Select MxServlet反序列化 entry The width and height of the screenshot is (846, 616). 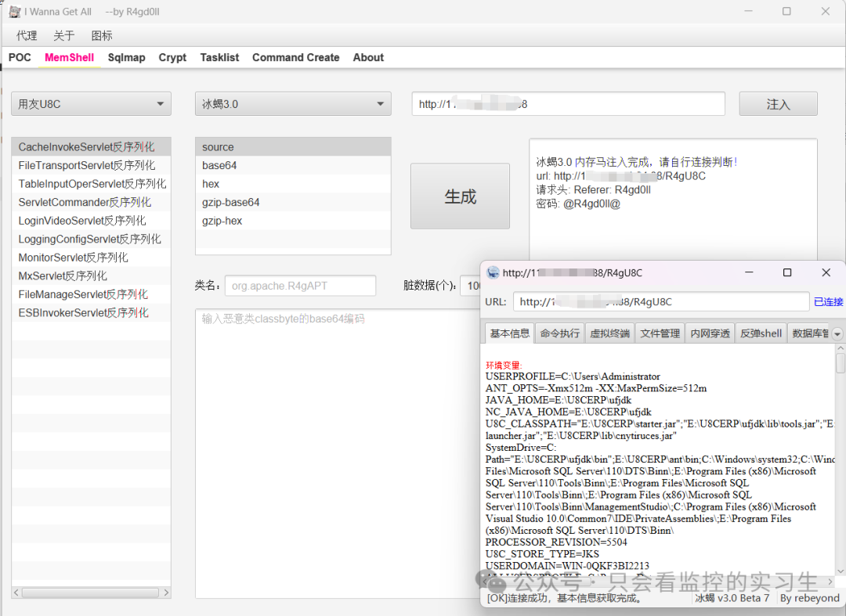tap(91, 276)
